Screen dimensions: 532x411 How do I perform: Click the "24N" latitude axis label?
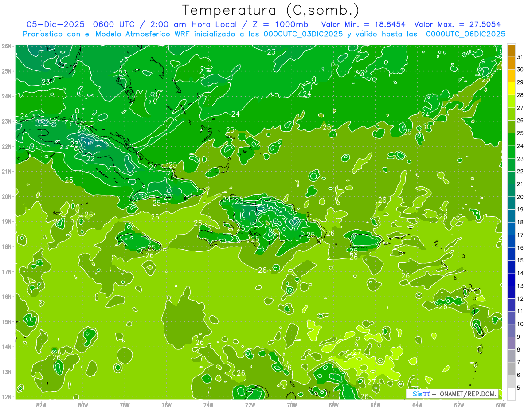tap(7, 96)
